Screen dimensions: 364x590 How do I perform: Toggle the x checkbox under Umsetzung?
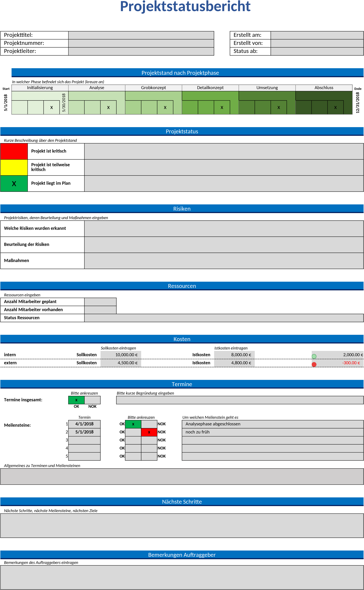279,107
